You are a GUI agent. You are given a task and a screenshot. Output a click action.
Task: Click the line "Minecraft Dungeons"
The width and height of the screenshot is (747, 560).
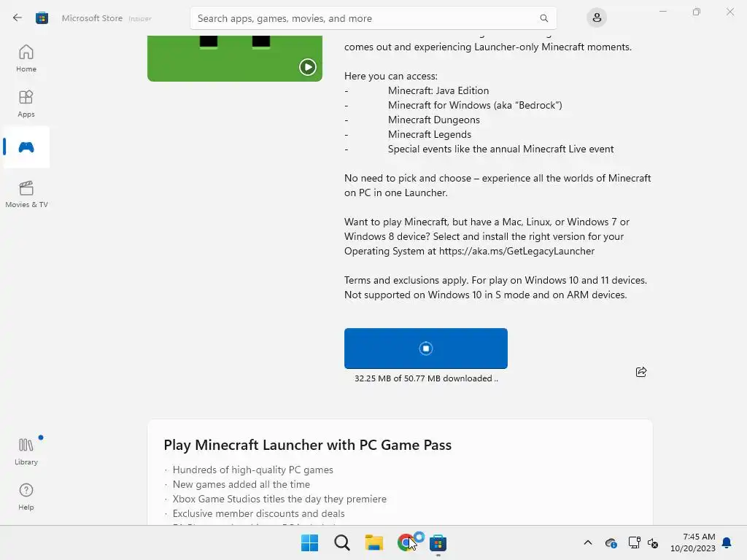tap(433, 120)
